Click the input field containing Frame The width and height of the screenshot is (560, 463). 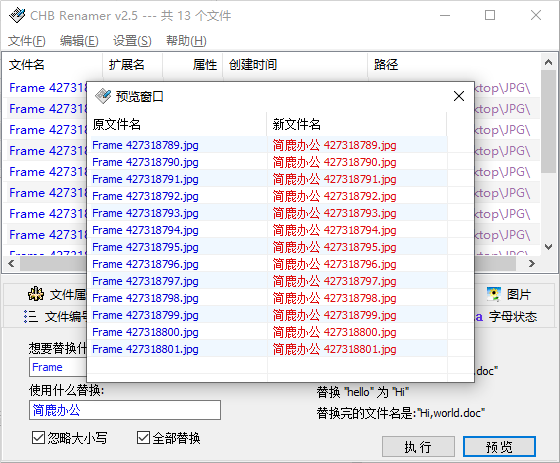tap(58, 367)
